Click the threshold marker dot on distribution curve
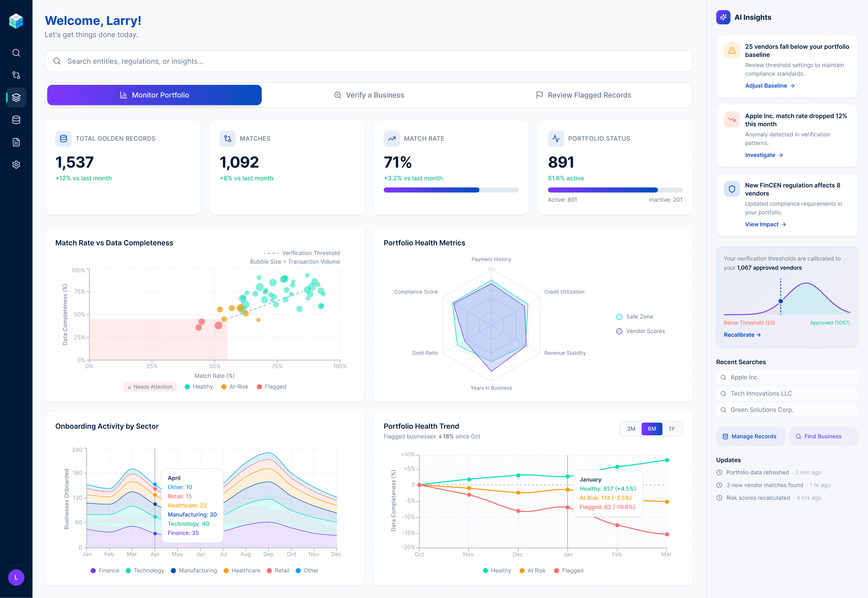 click(781, 301)
